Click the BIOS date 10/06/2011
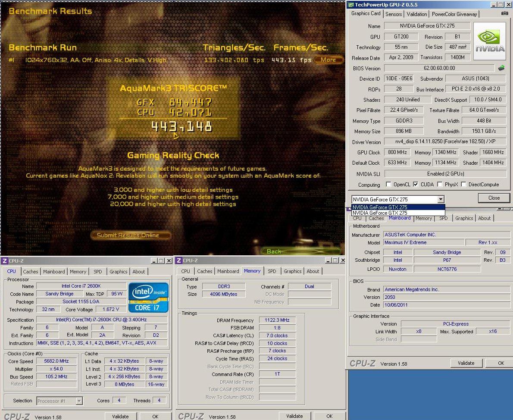The width and height of the screenshot is (513, 420). [x=447, y=305]
